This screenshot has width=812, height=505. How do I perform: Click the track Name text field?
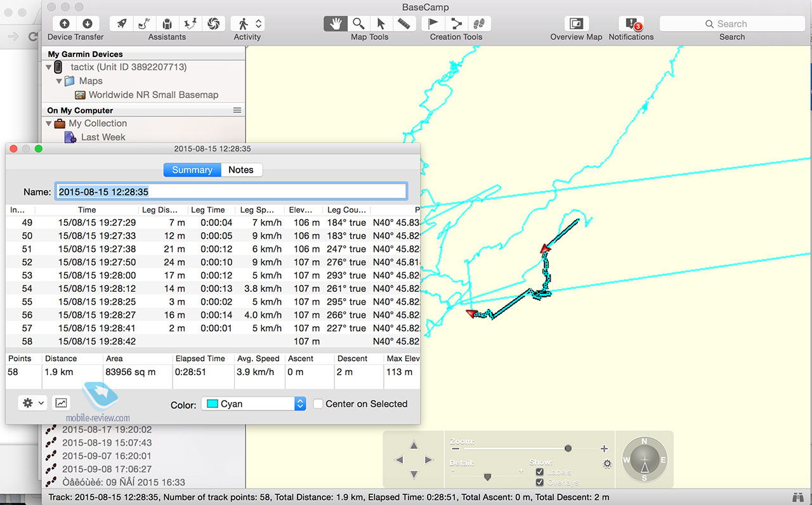click(232, 191)
